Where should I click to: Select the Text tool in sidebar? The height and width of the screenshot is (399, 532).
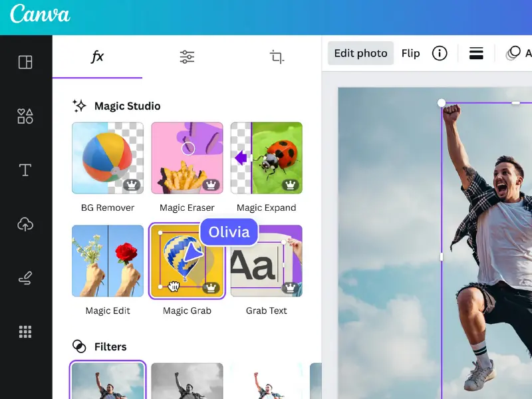(x=25, y=170)
